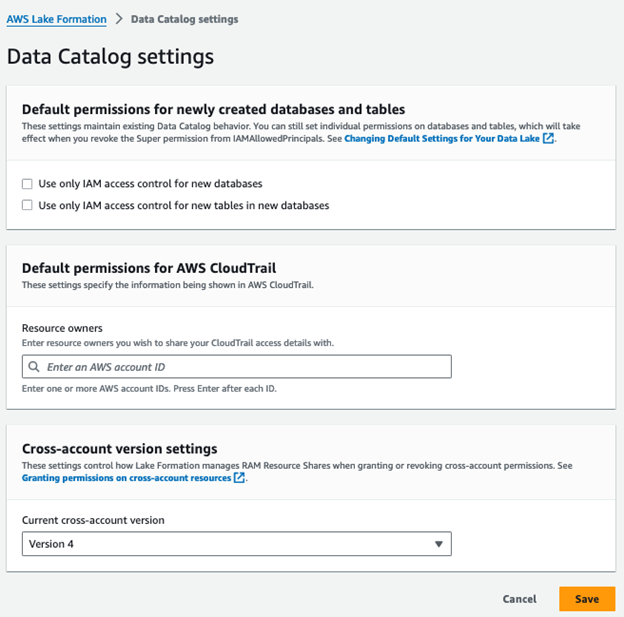The width and height of the screenshot is (624, 617).
Task: Click 'Use only IAM access control for new tables' label text
Action: (183, 205)
